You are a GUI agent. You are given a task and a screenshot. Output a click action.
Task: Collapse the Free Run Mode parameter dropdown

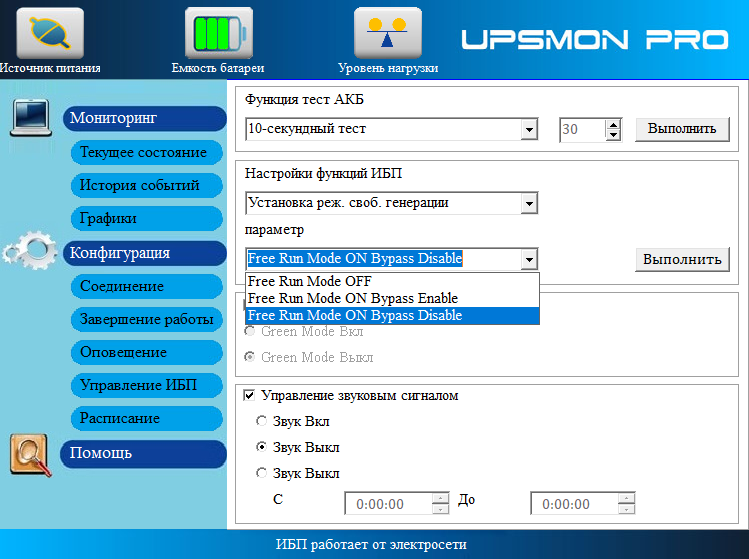529,259
